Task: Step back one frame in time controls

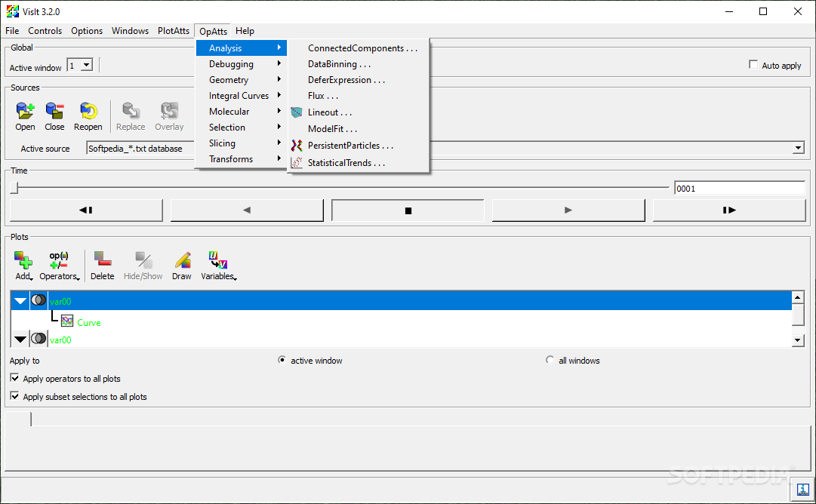Action: 86,211
